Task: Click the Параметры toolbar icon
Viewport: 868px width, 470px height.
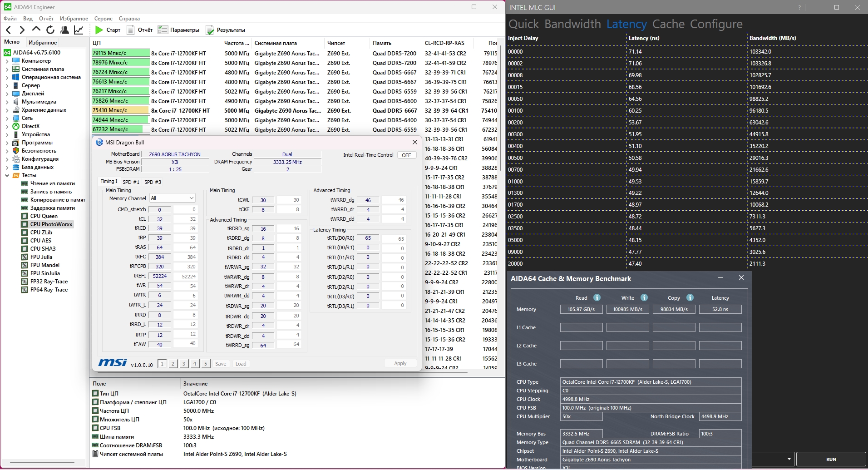Action: tap(163, 30)
